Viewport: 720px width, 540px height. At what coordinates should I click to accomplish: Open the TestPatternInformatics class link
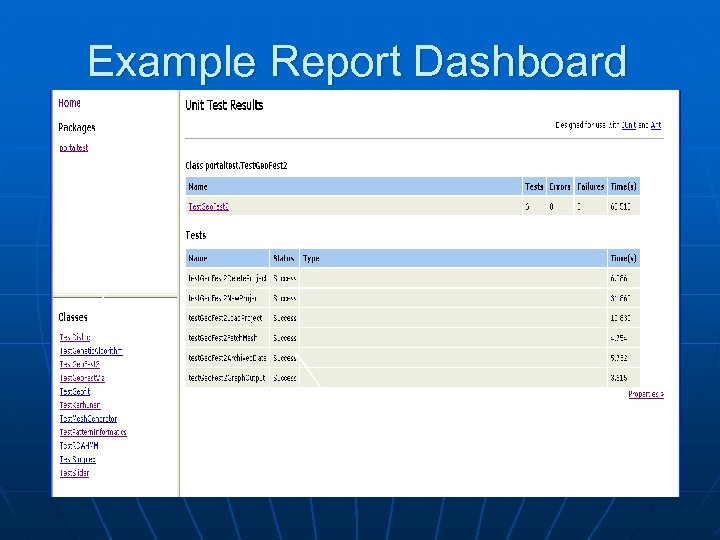(93, 432)
